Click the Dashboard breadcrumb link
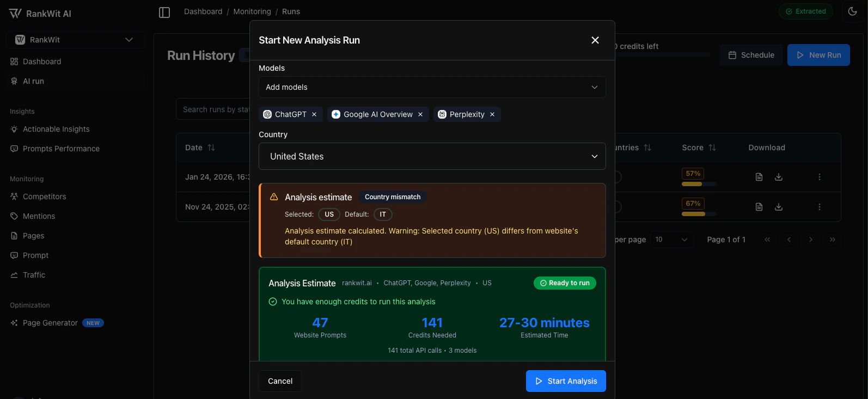868x399 pixels. click(203, 11)
